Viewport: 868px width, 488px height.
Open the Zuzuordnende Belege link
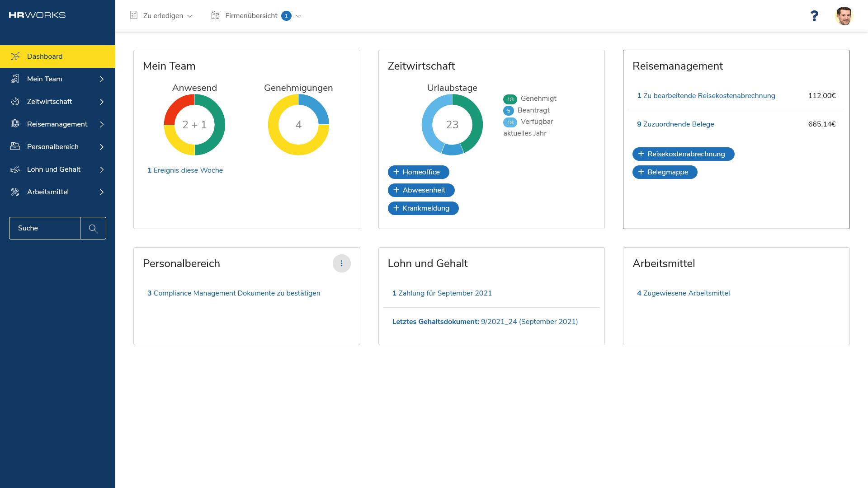tap(675, 124)
